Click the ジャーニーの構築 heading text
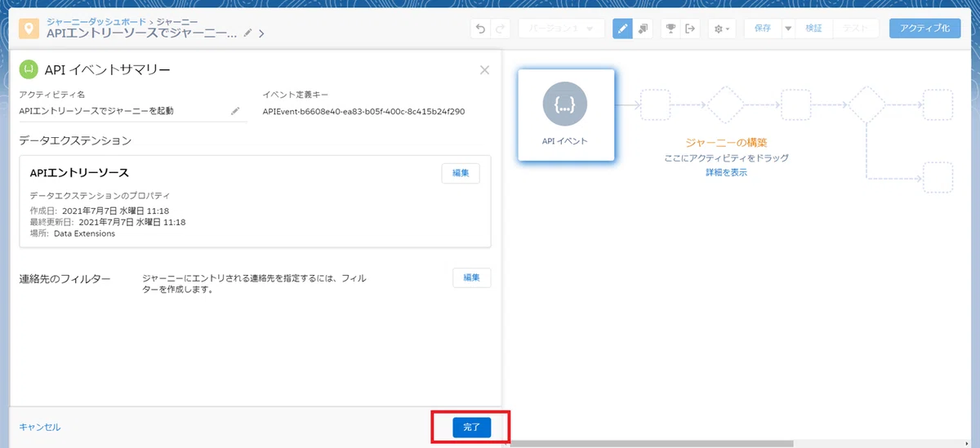This screenshot has width=980, height=448. [x=727, y=142]
